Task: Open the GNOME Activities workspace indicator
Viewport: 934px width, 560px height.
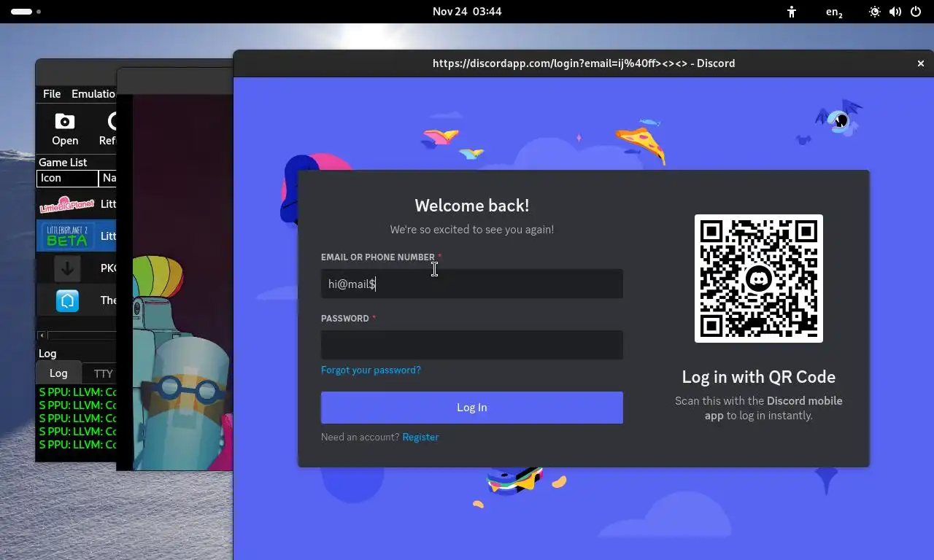Action: (x=26, y=12)
